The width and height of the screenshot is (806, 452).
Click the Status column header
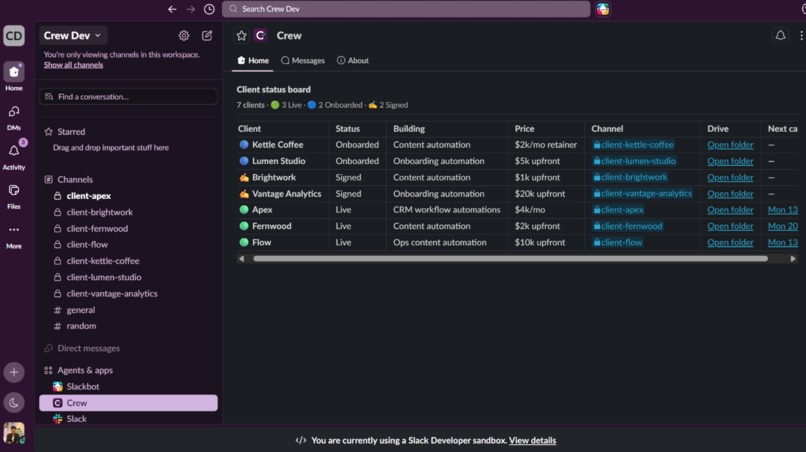(347, 129)
